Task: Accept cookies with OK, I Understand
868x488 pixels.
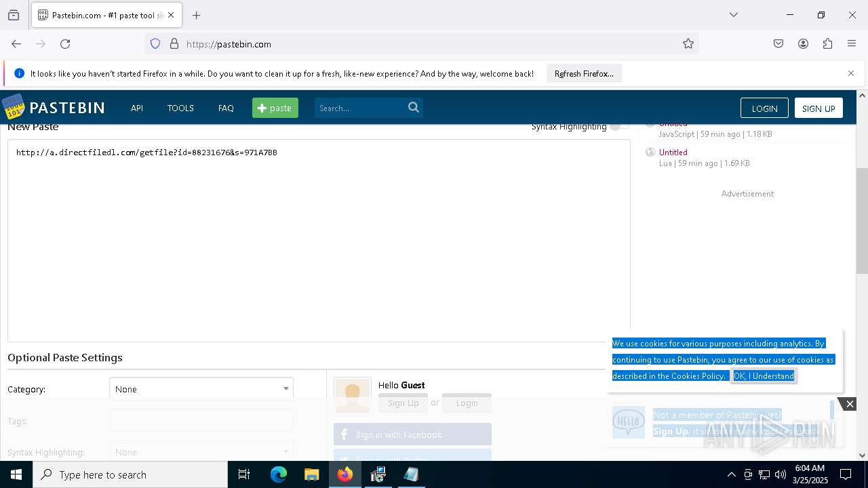Action: 764,376
